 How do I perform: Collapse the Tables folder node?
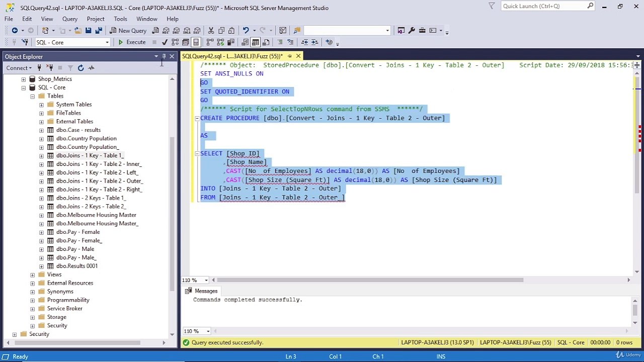tap(33, 96)
